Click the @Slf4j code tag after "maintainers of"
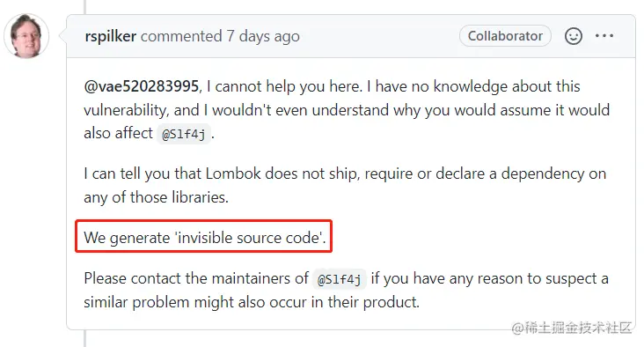The height and width of the screenshot is (347, 644). (x=340, y=279)
